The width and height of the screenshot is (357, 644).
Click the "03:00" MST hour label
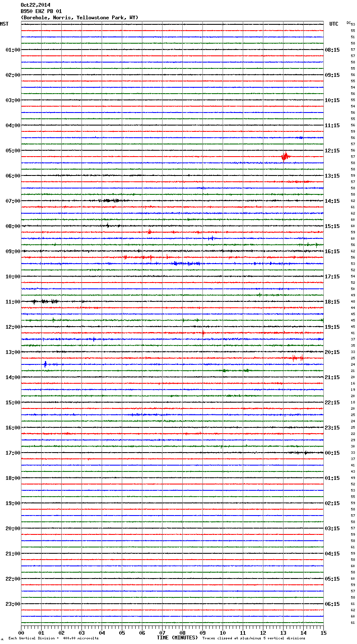pyautogui.click(x=13, y=100)
